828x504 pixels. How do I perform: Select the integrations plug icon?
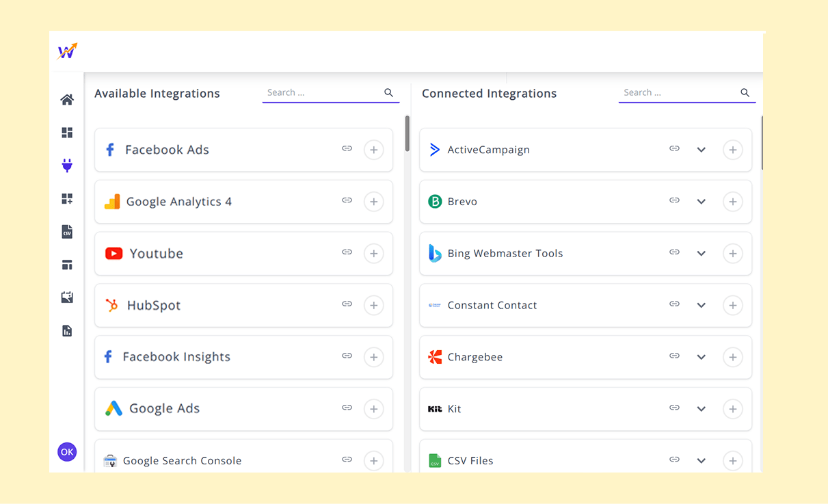click(67, 165)
